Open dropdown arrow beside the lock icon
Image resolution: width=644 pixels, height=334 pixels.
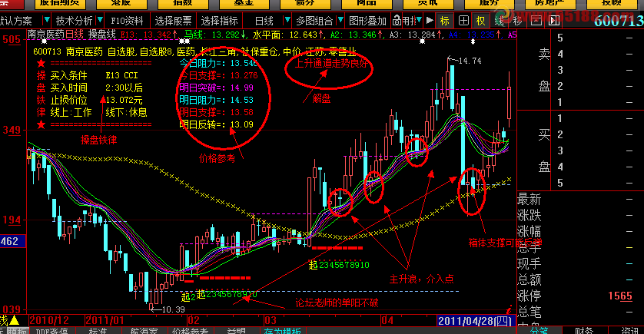pos(419,20)
